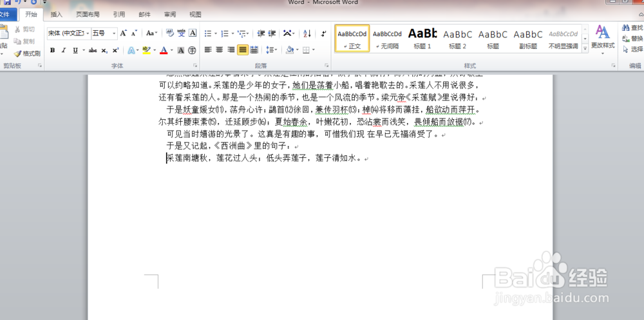
Task: Shrink font size with the small A icon
Action: point(134,33)
